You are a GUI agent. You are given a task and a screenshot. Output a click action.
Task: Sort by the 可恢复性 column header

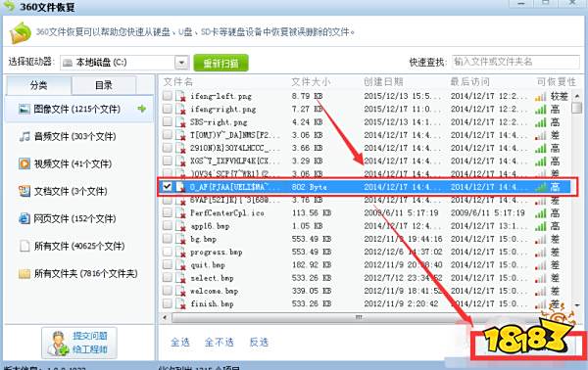pos(556,81)
